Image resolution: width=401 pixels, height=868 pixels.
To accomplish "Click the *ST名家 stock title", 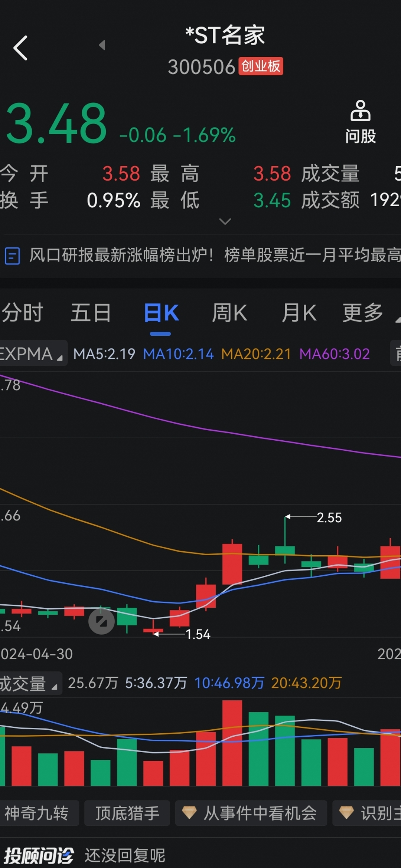I will (225, 35).
